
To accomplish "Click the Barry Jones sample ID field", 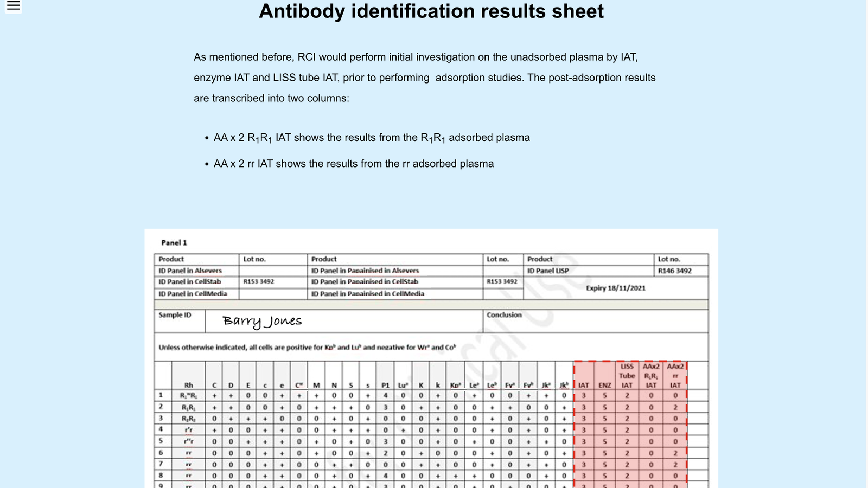I will [x=262, y=321].
